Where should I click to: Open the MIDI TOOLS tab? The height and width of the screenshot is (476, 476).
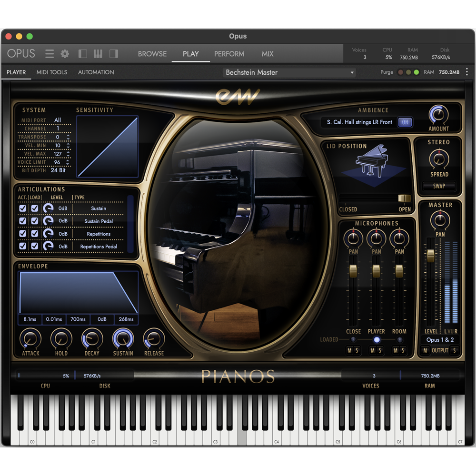[51, 72]
